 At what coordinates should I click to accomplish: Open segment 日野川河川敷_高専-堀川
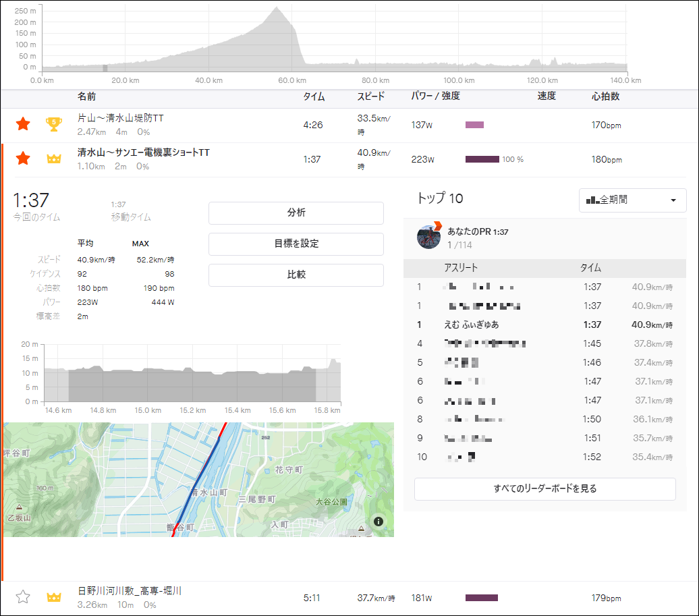coord(130,591)
